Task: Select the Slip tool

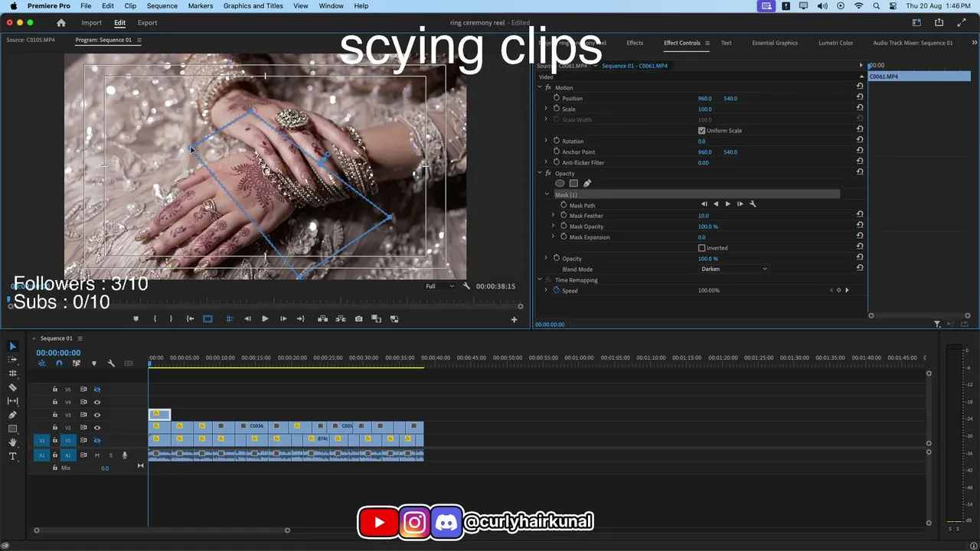Action: [x=12, y=401]
